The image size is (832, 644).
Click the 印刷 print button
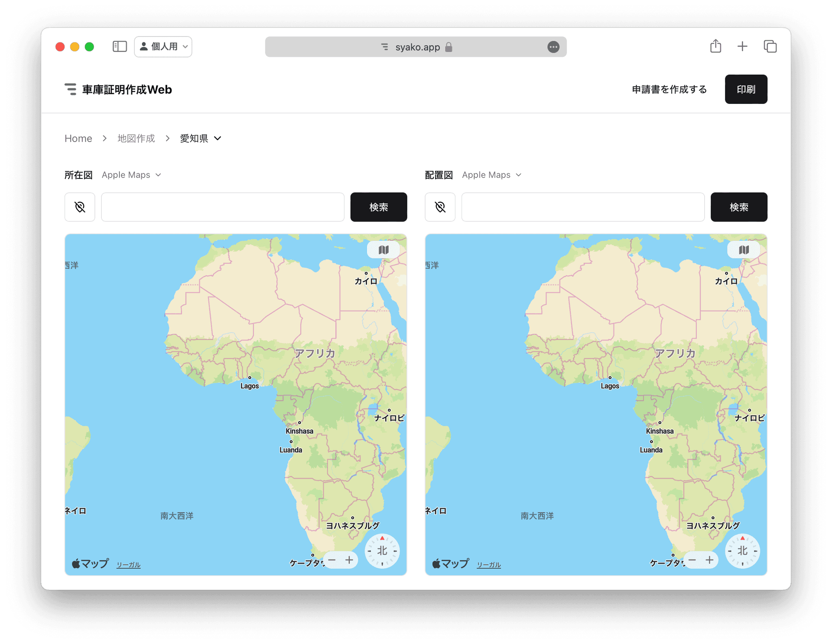[745, 89]
